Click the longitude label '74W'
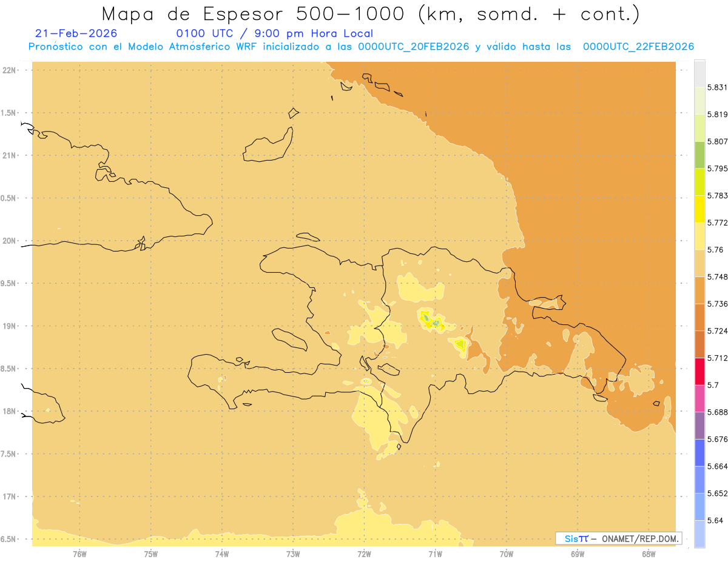This screenshot has height=562, width=728. pyautogui.click(x=222, y=554)
